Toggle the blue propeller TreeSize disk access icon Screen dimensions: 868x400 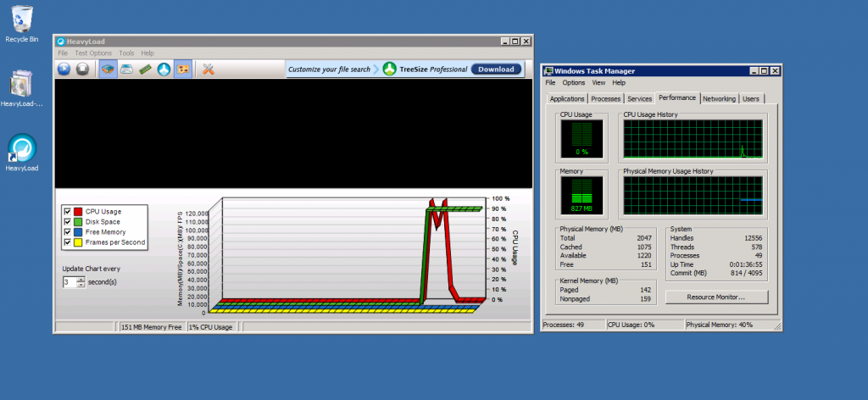pyautogui.click(x=164, y=69)
